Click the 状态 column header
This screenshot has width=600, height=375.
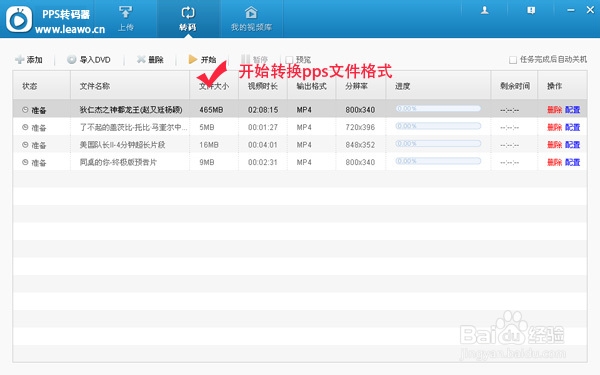tap(30, 86)
